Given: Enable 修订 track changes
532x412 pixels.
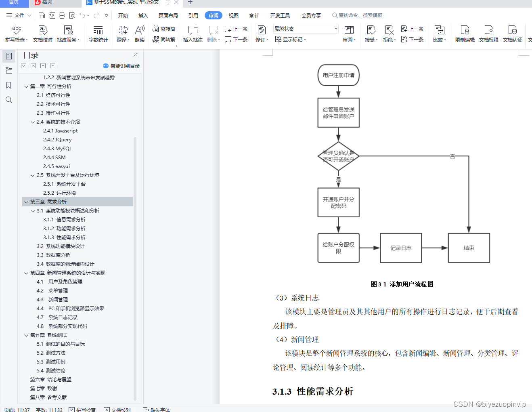Looking at the screenshot, I should (x=260, y=33).
